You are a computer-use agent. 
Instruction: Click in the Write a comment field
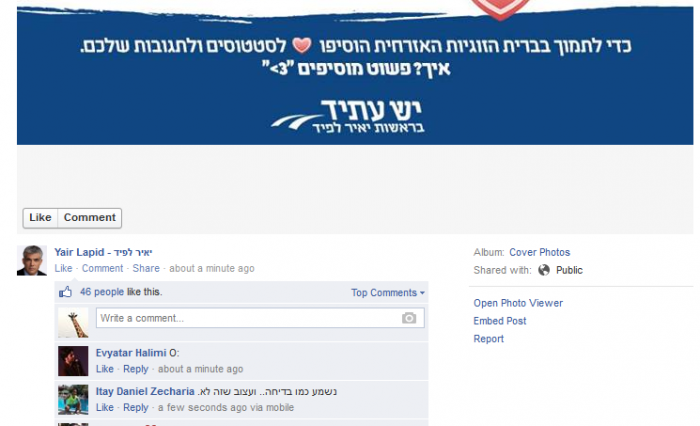[x=260, y=318]
